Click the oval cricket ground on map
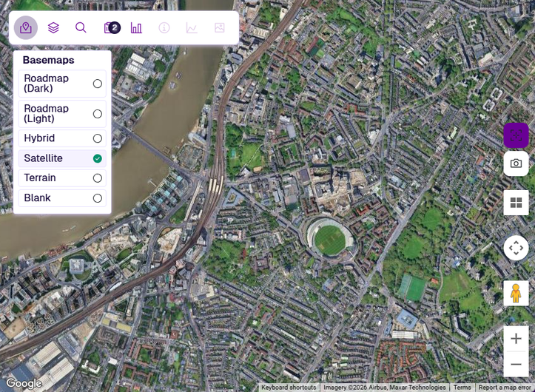Screen dimensions: 535x392 330,240
